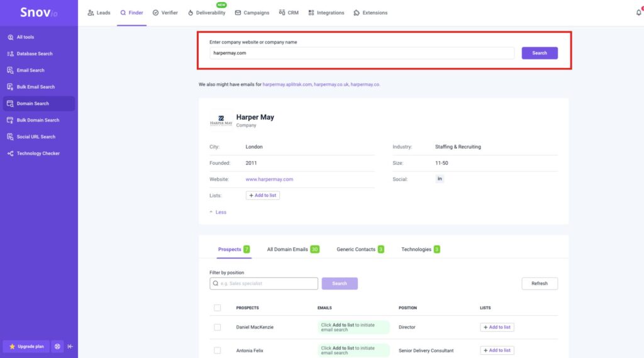Click the company website input field
The image size is (644, 358).
[x=362, y=53]
